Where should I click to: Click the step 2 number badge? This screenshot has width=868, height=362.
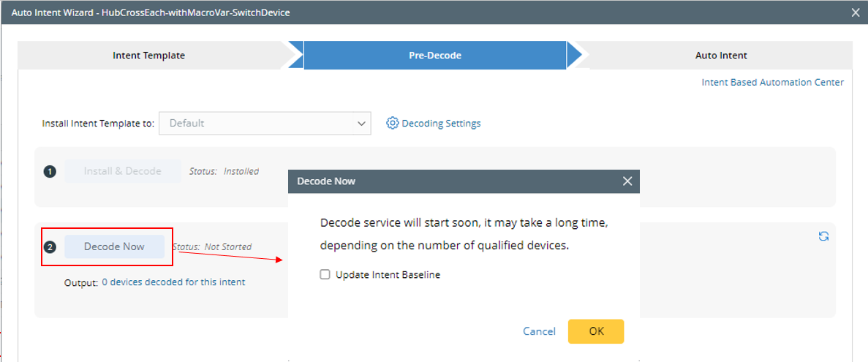pos(50,246)
